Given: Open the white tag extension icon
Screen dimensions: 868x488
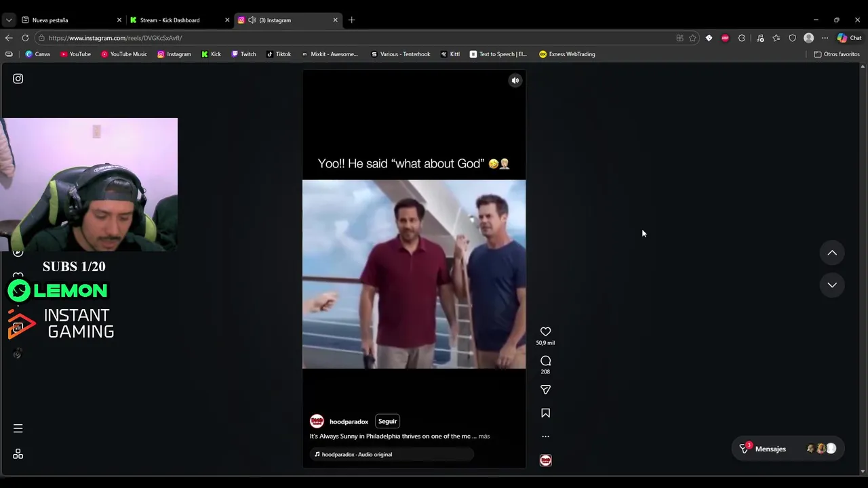Looking at the screenshot, I should click(709, 38).
